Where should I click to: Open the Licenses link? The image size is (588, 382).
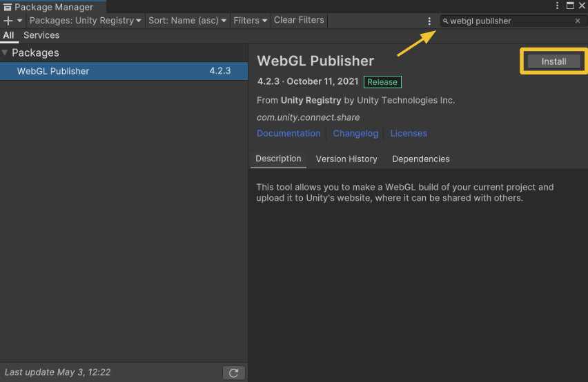click(409, 133)
